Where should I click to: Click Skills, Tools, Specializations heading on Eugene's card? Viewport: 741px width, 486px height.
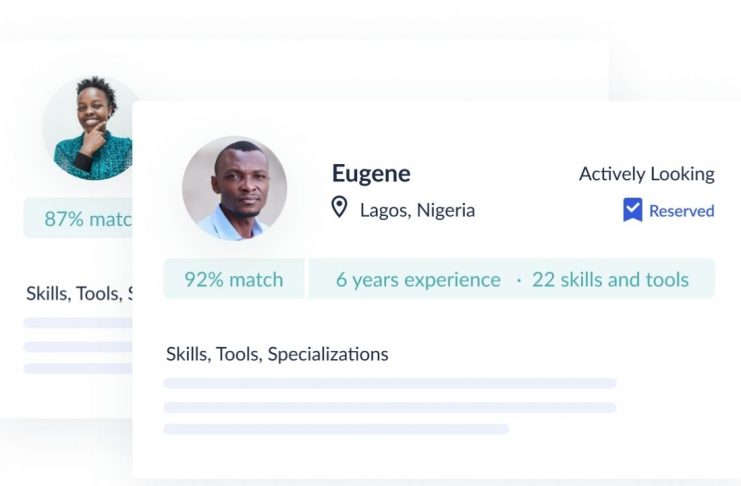pyautogui.click(x=277, y=354)
